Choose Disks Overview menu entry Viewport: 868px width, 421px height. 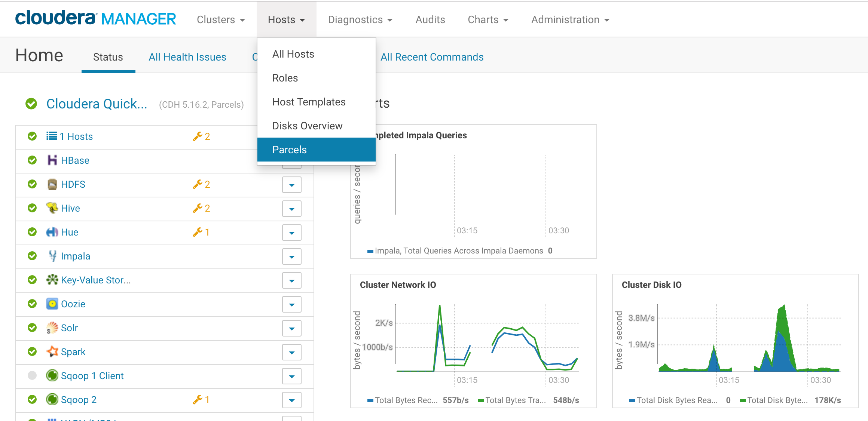coord(307,126)
